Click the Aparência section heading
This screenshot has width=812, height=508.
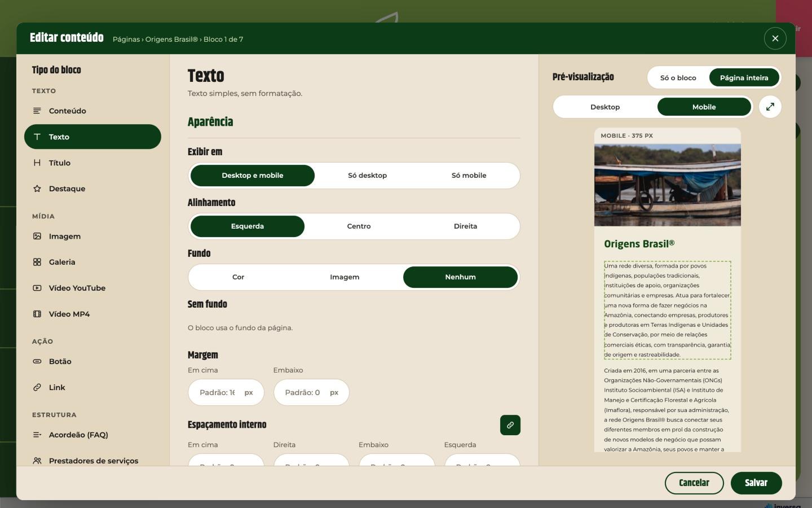[x=210, y=122]
